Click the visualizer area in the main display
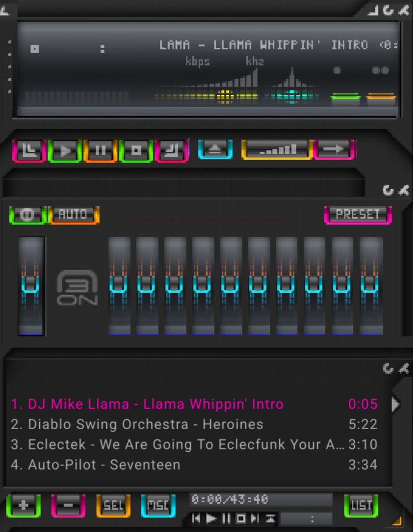This screenshot has height=532, width=413. (76, 99)
